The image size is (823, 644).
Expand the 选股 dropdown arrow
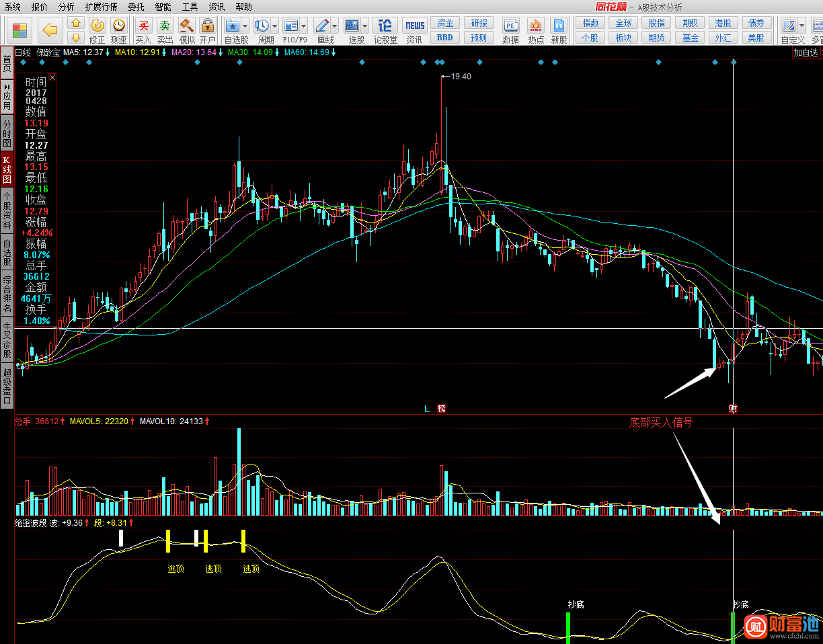click(x=364, y=26)
